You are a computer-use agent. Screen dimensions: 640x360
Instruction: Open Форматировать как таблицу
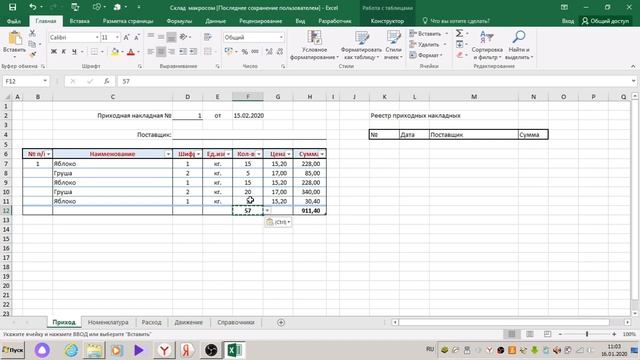361,45
